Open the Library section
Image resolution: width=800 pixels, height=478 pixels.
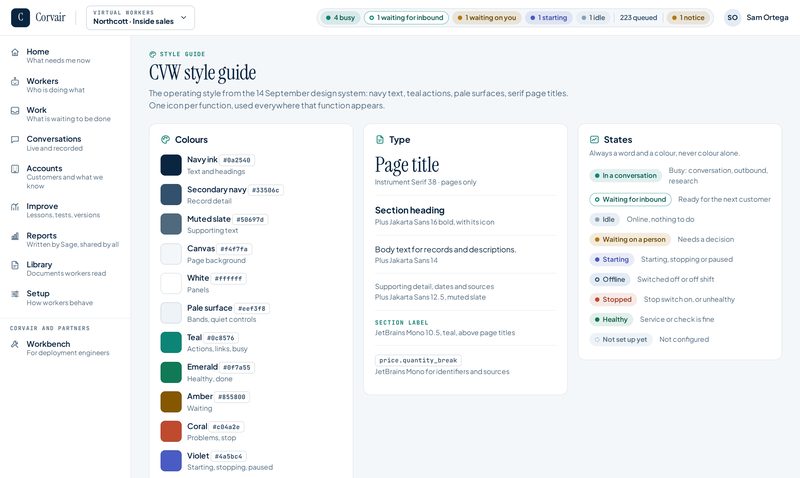tap(65, 269)
